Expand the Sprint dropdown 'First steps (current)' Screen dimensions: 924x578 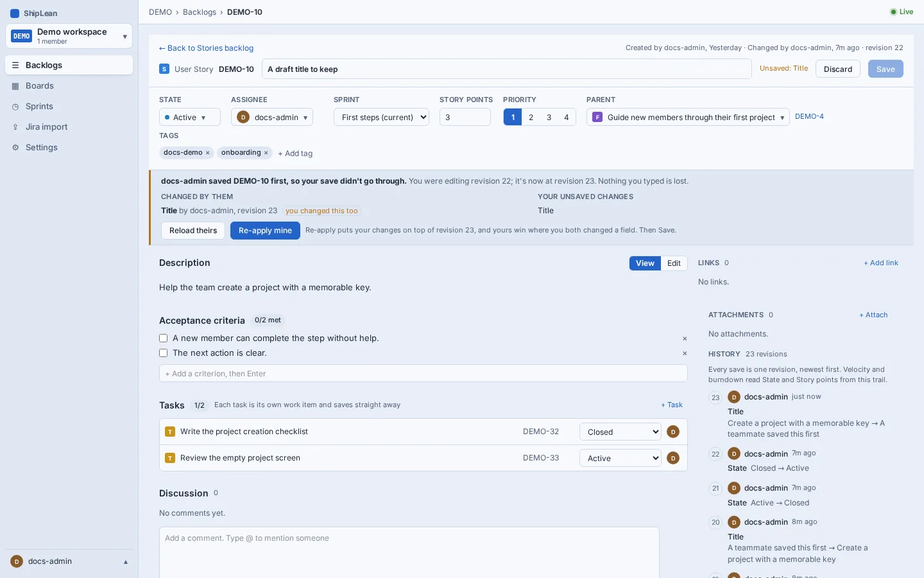[381, 117]
